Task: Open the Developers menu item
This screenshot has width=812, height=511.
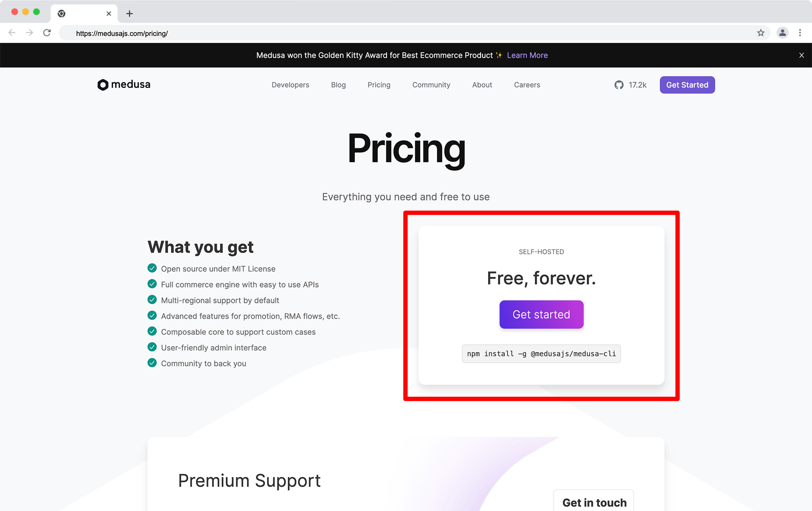Action: (x=290, y=84)
